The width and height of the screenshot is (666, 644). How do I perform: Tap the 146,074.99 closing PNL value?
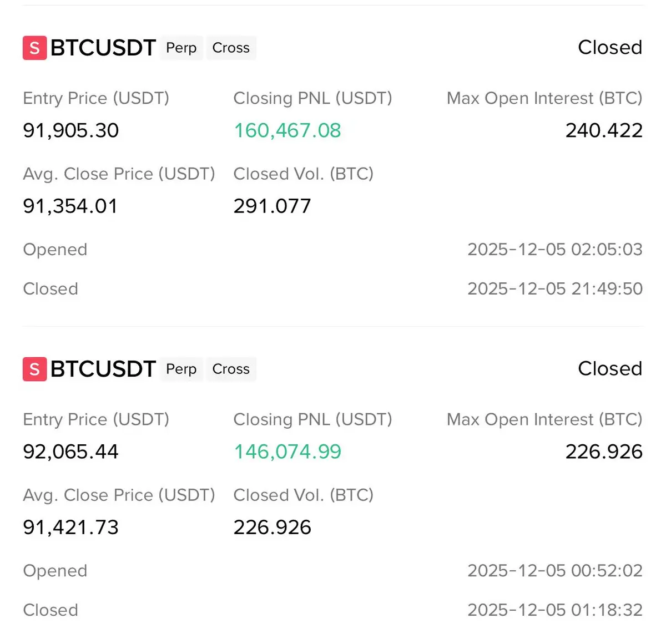click(287, 452)
